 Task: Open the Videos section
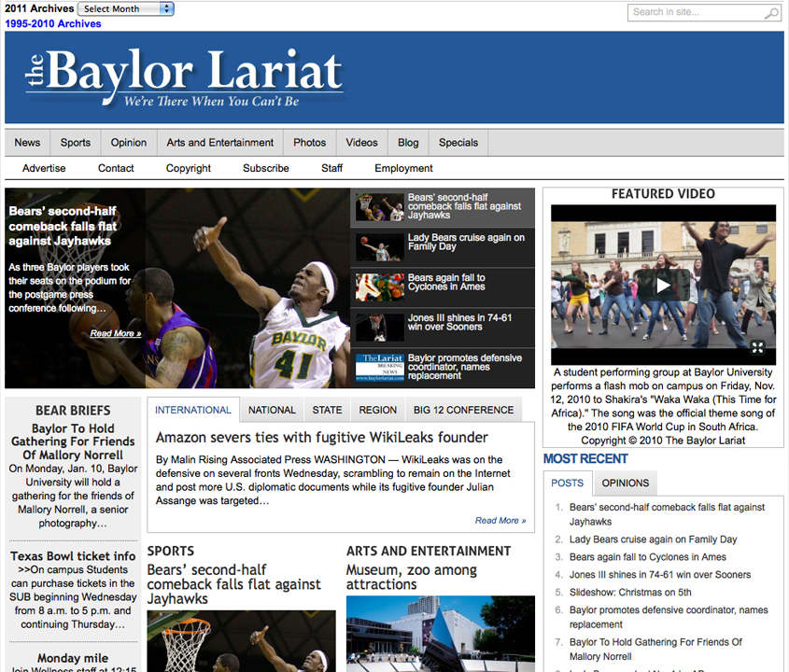point(361,143)
